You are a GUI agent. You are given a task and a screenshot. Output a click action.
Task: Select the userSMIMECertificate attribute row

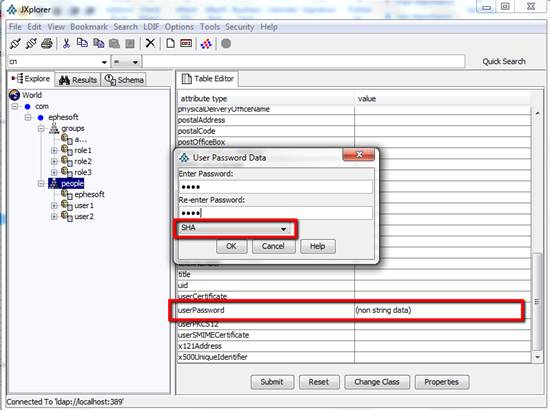point(354,335)
